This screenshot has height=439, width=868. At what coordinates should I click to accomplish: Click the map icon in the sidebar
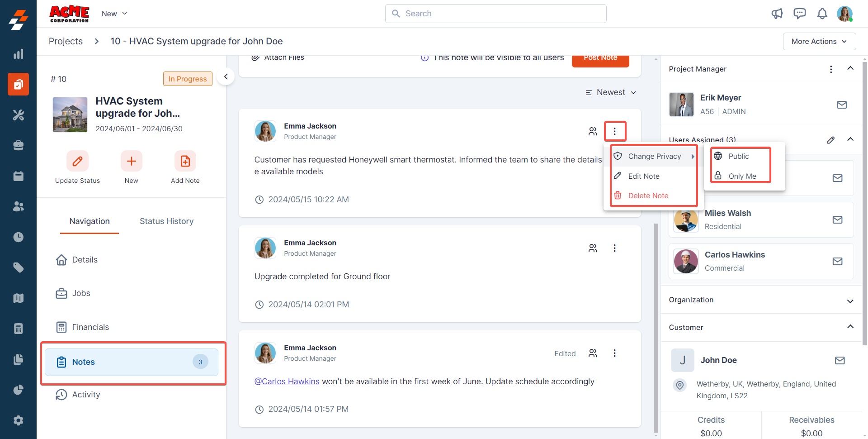[18, 298]
